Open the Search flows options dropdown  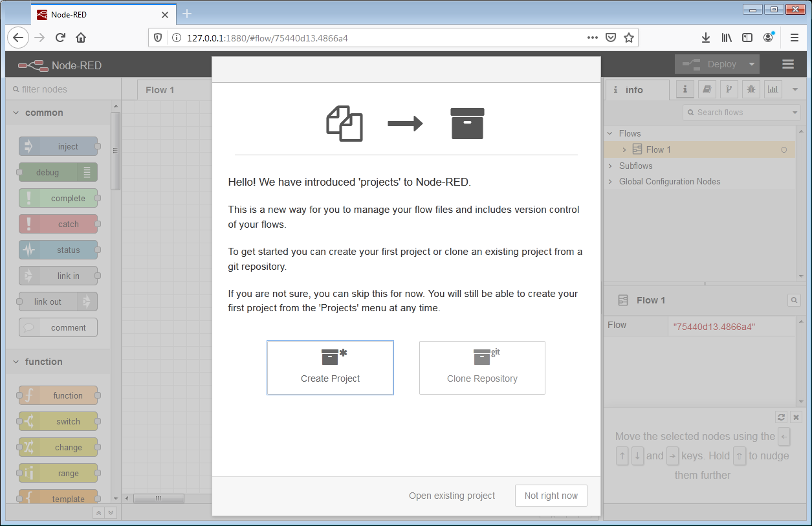coord(796,113)
